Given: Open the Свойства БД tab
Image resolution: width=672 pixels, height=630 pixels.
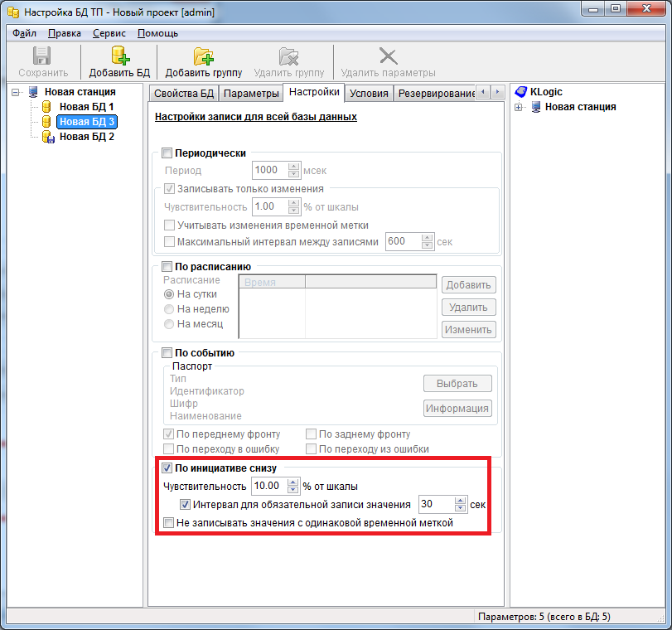Looking at the screenshot, I should point(184,93).
